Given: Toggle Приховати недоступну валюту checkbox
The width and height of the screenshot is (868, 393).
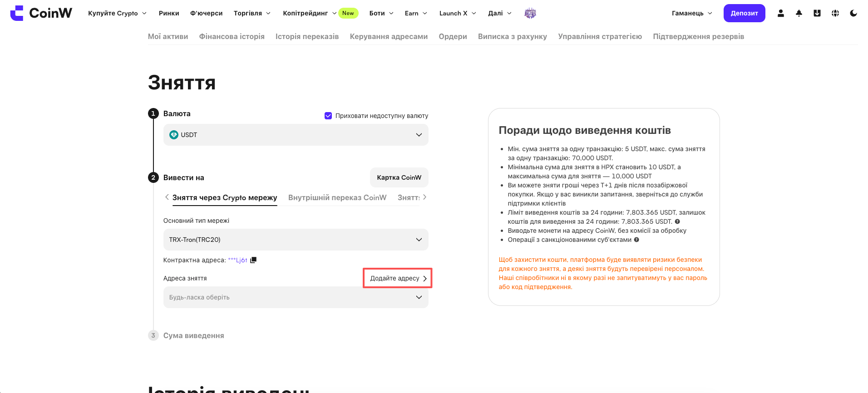Looking at the screenshot, I should tap(328, 116).
